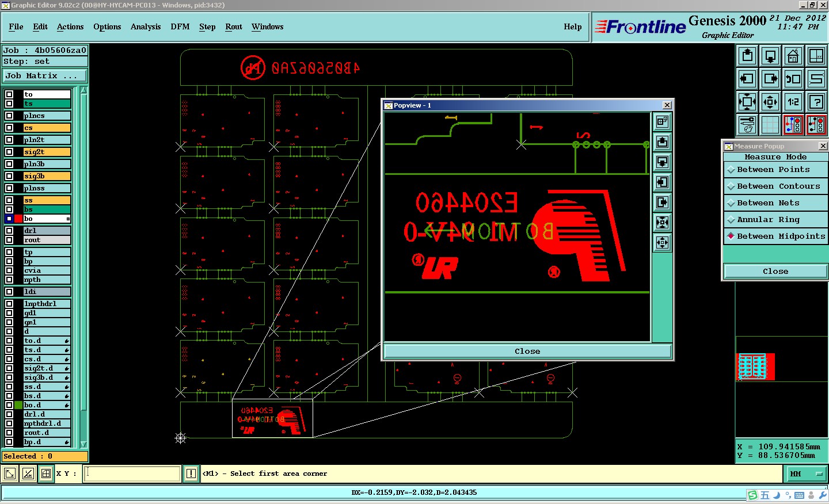Click the exclamation mark execute icon

191,474
